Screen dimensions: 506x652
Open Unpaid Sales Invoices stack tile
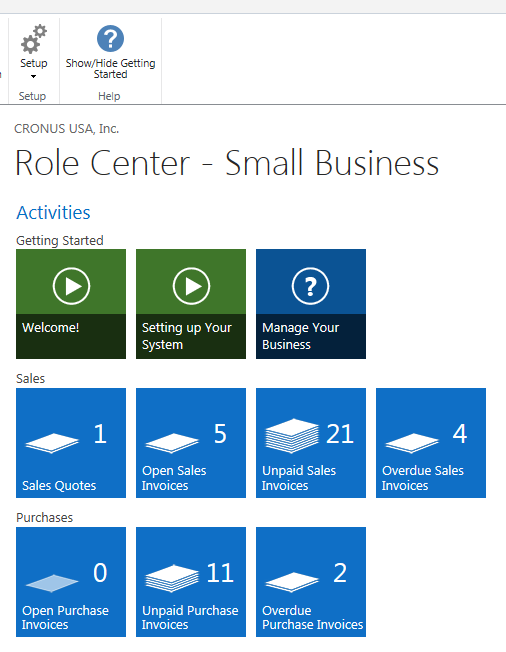(x=311, y=443)
